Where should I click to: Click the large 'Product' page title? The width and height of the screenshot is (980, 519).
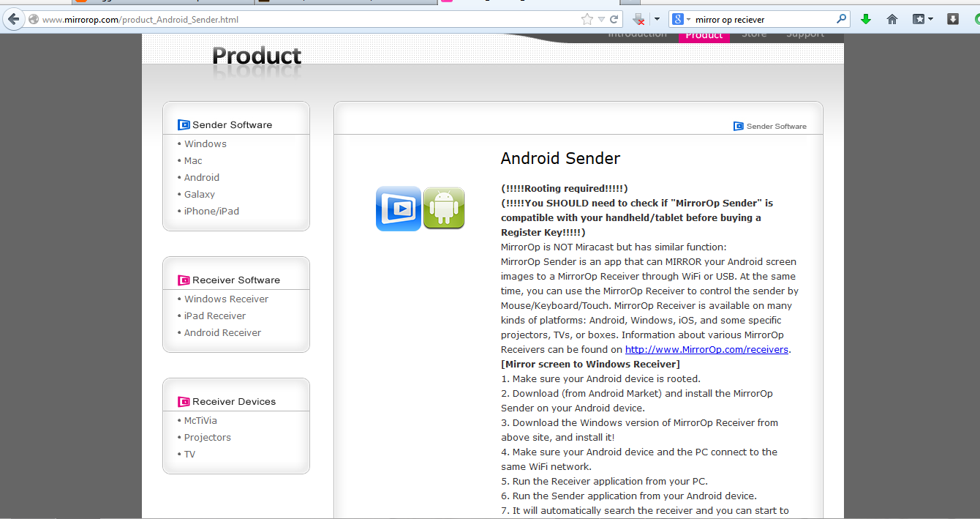click(257, 56)
